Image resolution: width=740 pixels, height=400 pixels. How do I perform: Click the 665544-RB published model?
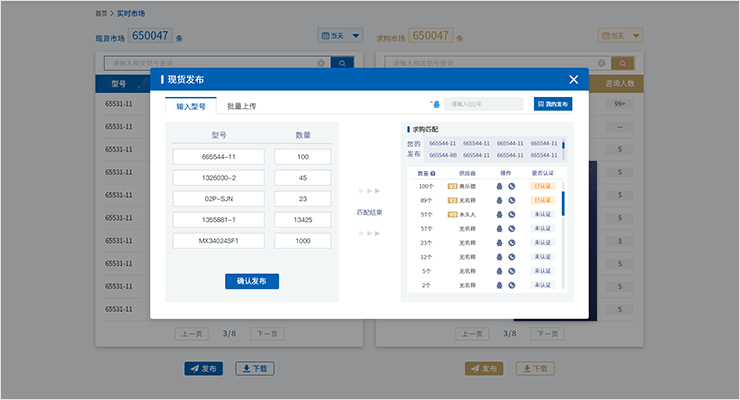click(x=443, y=155)
